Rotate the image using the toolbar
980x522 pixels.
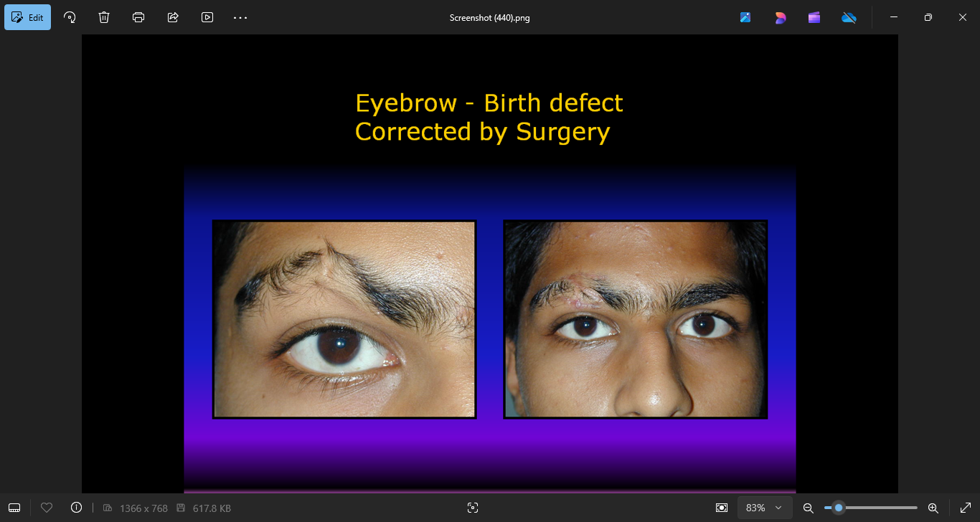point(70,17)
